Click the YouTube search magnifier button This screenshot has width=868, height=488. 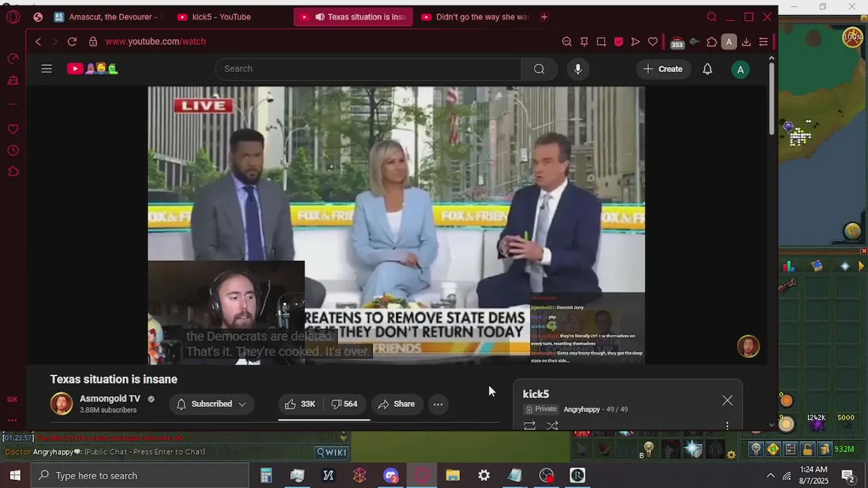click(539, 68)
